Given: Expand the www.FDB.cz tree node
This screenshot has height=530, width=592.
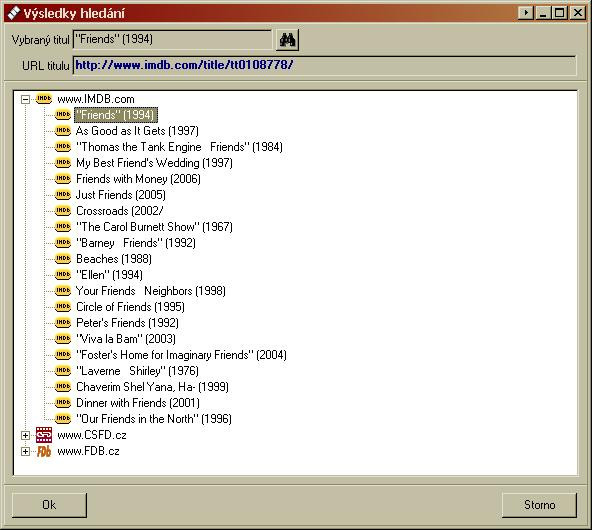Looking at the screenshot, I should coord(25,451).
